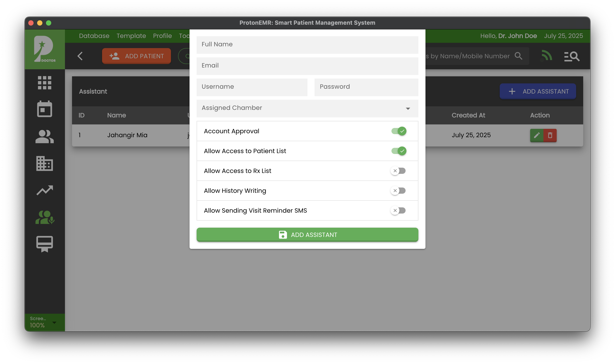Viewport: 615px width, 364px height.
Task: Toggle Allow Sending Visit Reminder SMS on
Action: click(398, 210)
